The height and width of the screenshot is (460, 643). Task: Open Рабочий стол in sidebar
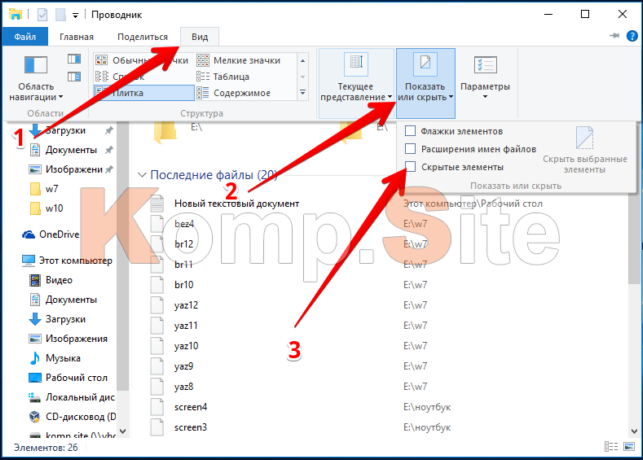68,378
